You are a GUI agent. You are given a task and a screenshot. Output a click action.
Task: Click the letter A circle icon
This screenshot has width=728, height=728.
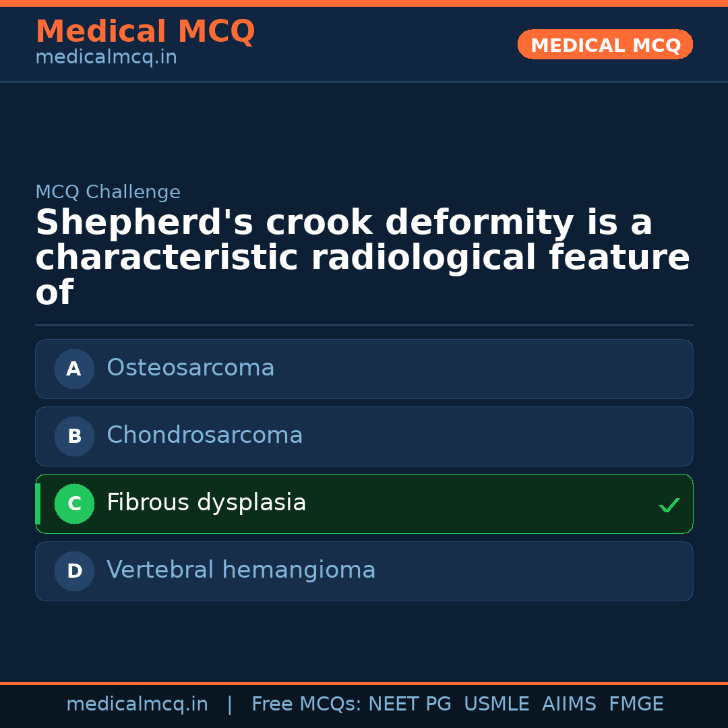point(74,369)
